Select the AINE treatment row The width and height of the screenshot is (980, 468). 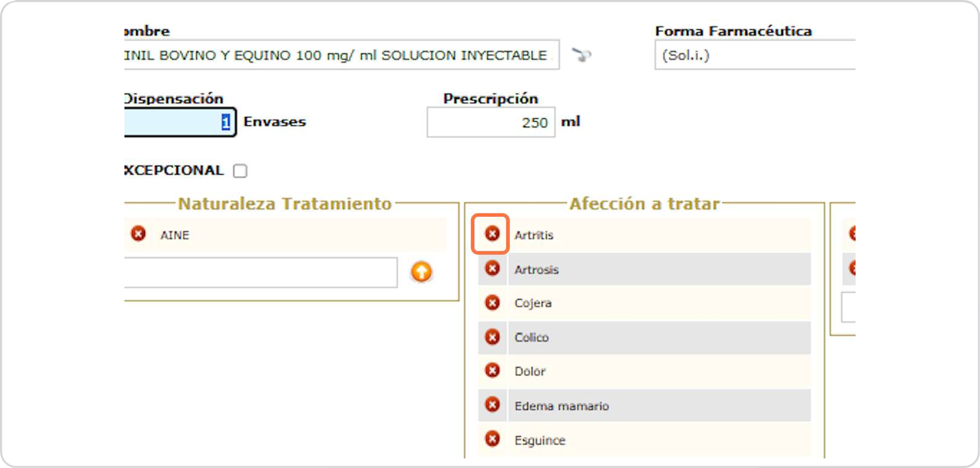[x=174, y=235]
